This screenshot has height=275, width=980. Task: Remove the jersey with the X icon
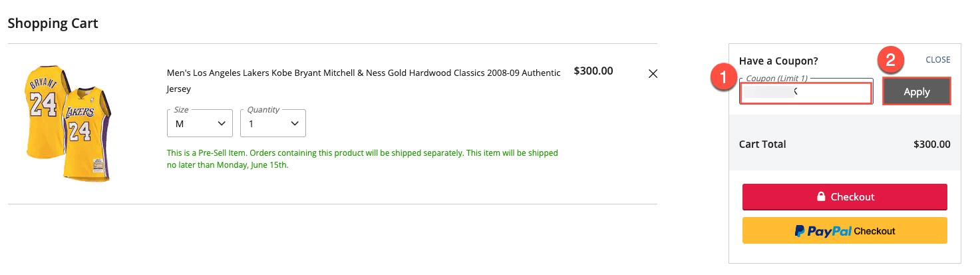tap(653, 74)
